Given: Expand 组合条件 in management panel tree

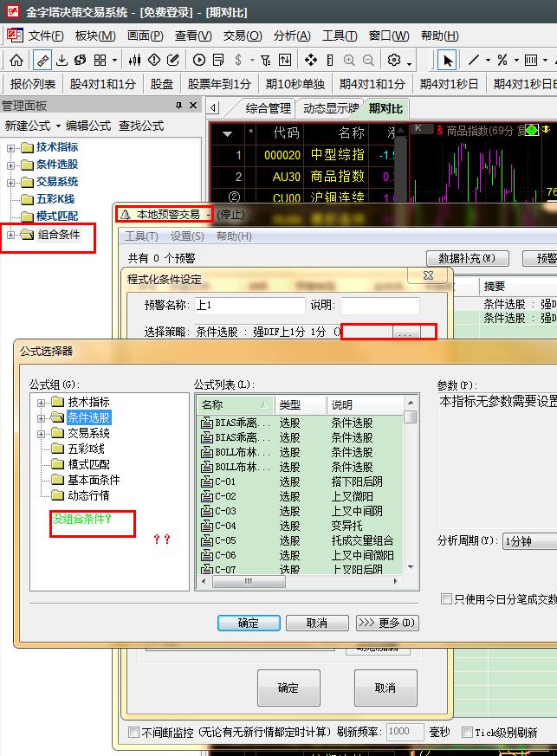Looking at the screenshot, I should click(10, 235).
